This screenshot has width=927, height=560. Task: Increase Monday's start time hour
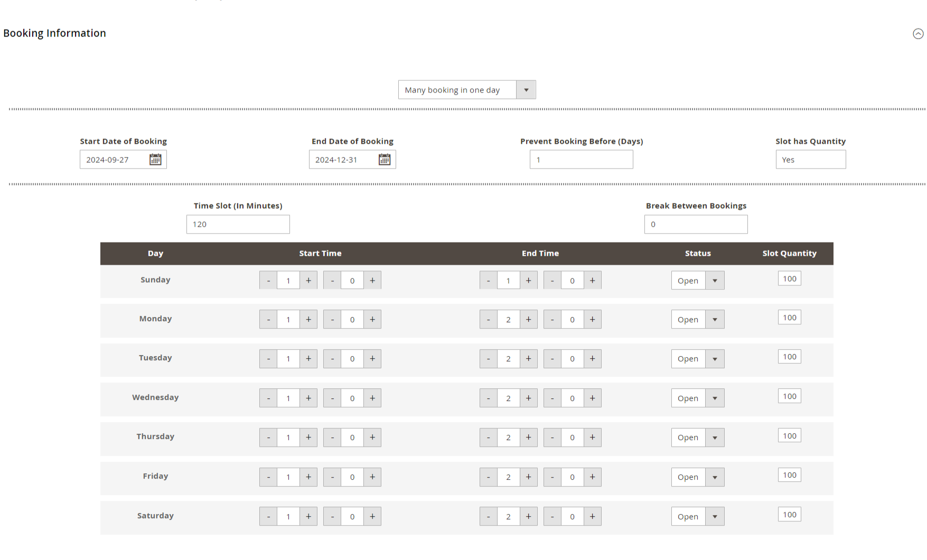308,320
